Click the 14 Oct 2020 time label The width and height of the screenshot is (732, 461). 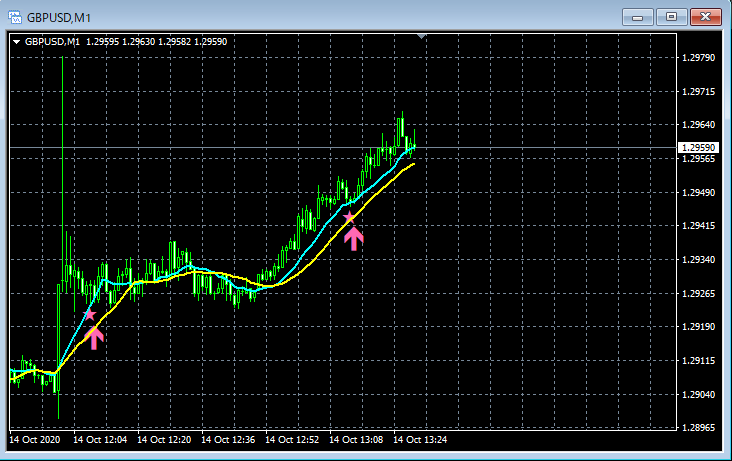tap(35, 440)
